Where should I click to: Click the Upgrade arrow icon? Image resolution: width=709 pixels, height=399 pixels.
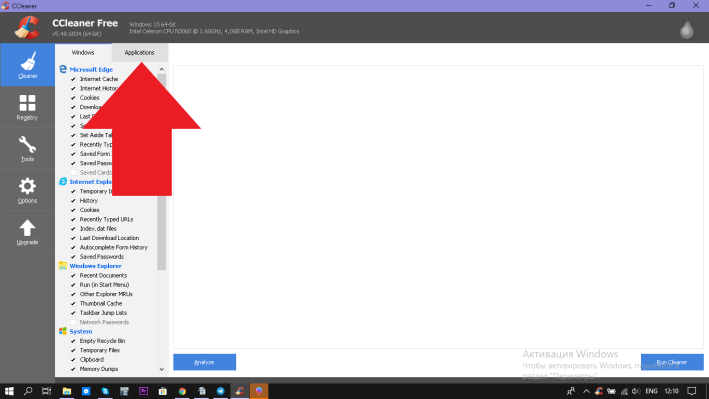[x=27, y=228]
